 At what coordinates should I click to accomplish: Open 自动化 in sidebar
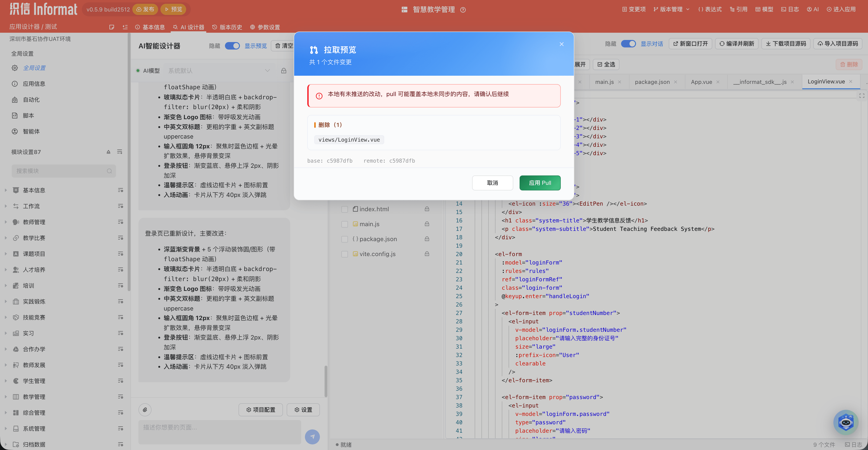(x=26, y=100)
